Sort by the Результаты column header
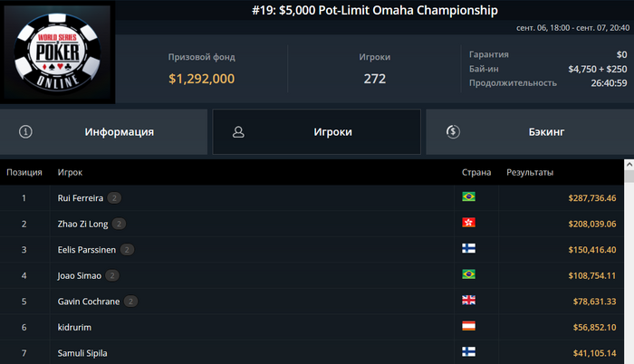634x364 pixels. tap(530, 172)
